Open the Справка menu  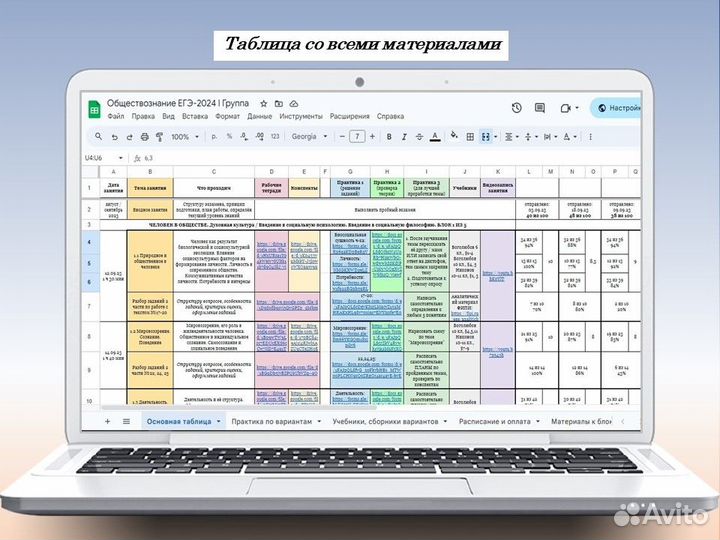pos(390,116)
